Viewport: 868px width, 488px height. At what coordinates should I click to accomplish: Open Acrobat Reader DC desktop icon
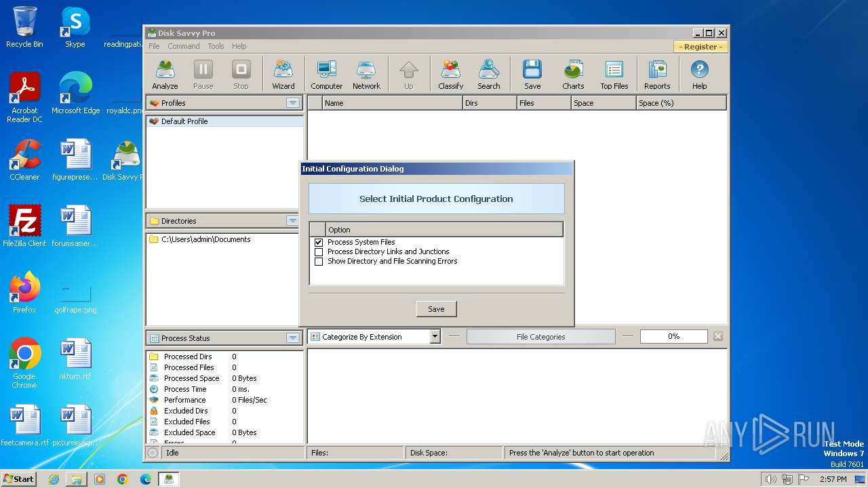point(24,98)
